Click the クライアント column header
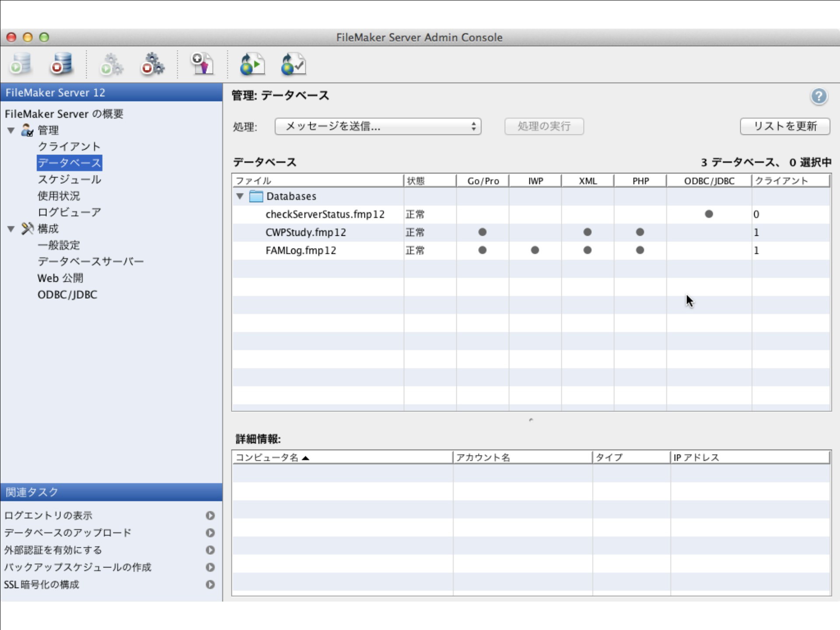Viewport: 840px width, 630px height. 791,181
